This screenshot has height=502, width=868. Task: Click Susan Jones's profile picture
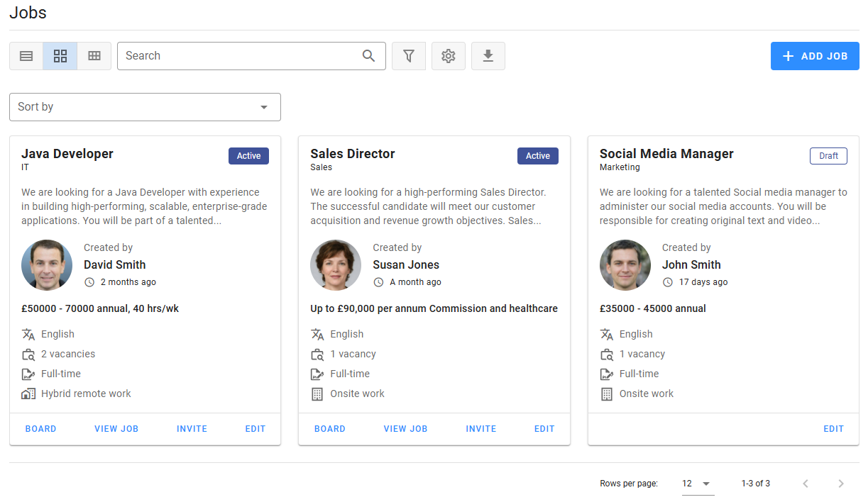pyautogui.click(x=336, y=265)
